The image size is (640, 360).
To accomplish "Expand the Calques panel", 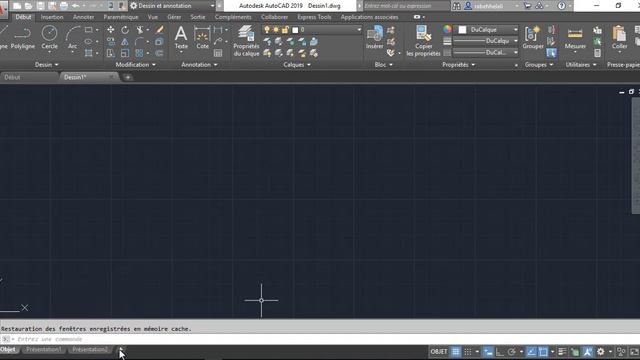I will (297, 64).
